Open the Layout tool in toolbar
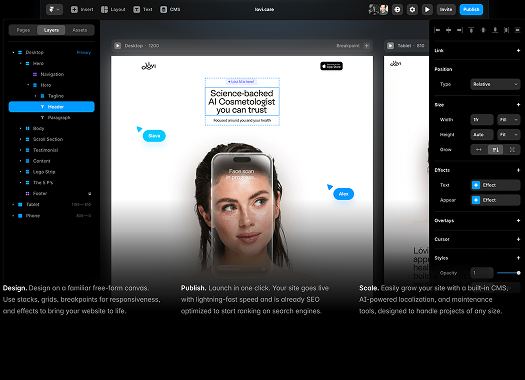Screen dimensions: 525x380 (113, 9)
